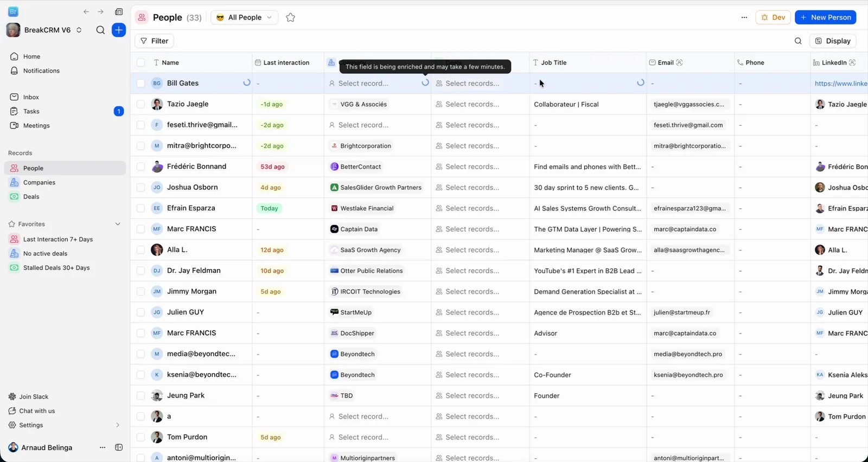Toggle the sidebar panel icon at top
Screen dimensions: 868x462
119,12
